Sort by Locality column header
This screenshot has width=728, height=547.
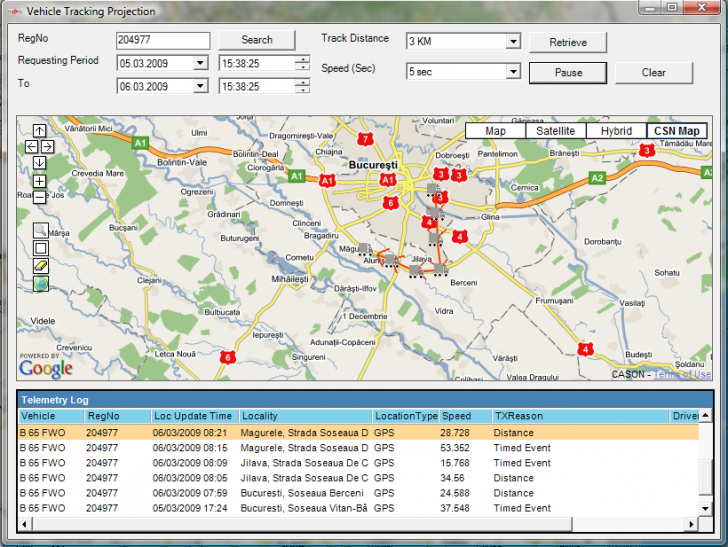(x=306, y=416)
